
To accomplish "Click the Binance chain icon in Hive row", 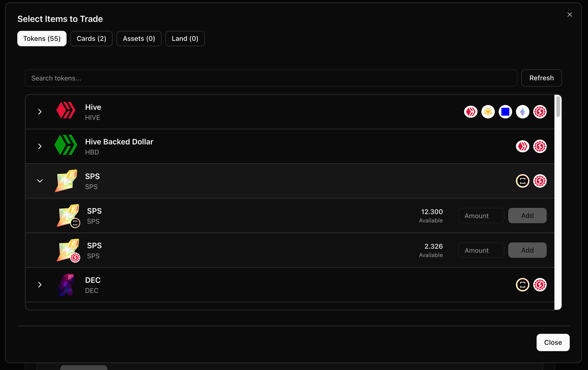I will click(x=488, y=112).
